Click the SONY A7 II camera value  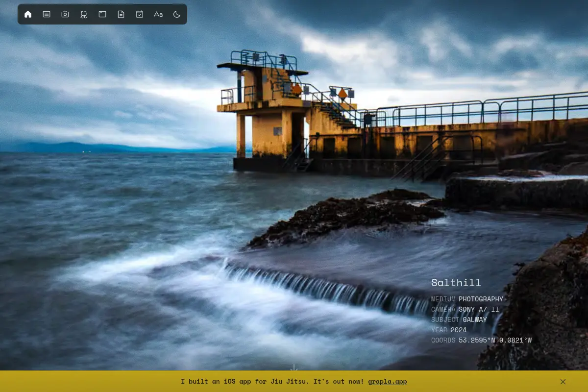(479, 309)
